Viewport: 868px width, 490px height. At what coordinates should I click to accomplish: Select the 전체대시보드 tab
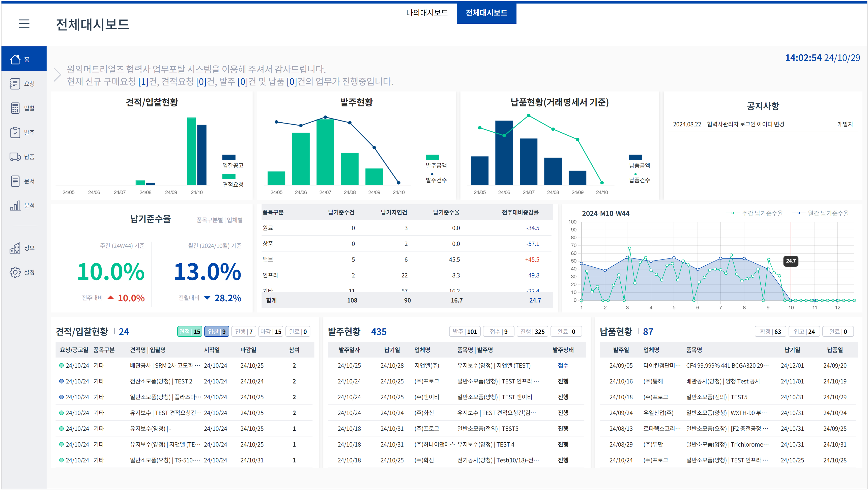tap(486, 13)
